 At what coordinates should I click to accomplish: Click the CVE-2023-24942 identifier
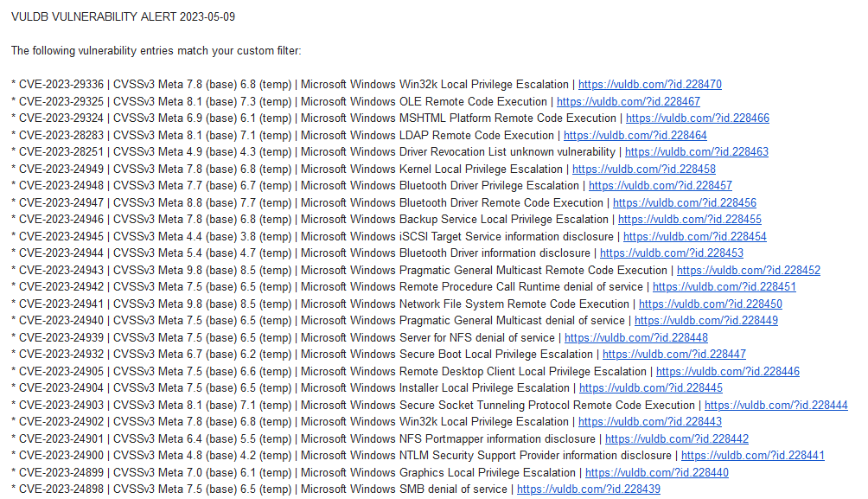[61, 287]
